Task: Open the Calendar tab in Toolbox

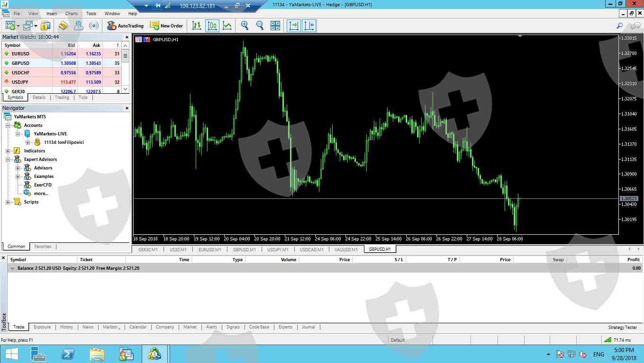Action: click(138, 327)
